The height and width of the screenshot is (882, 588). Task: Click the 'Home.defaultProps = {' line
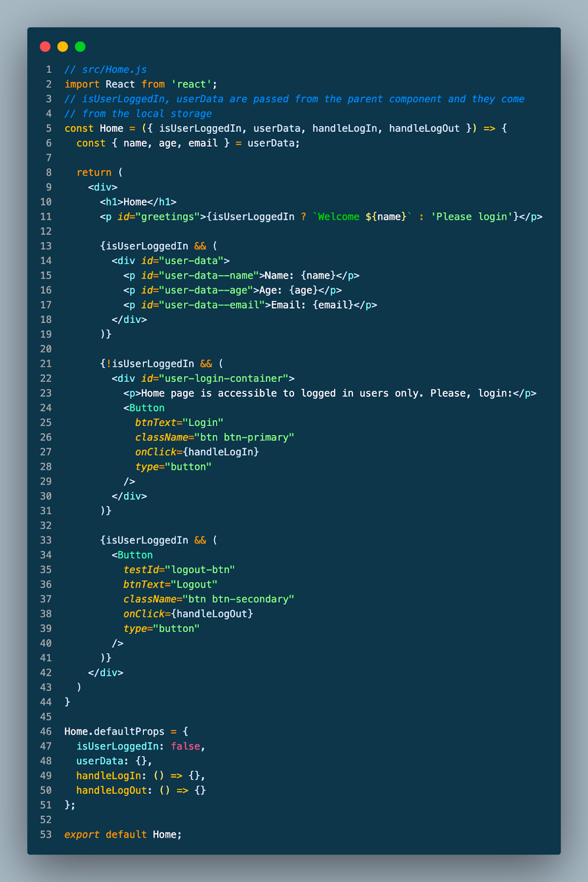click(126, 732)
